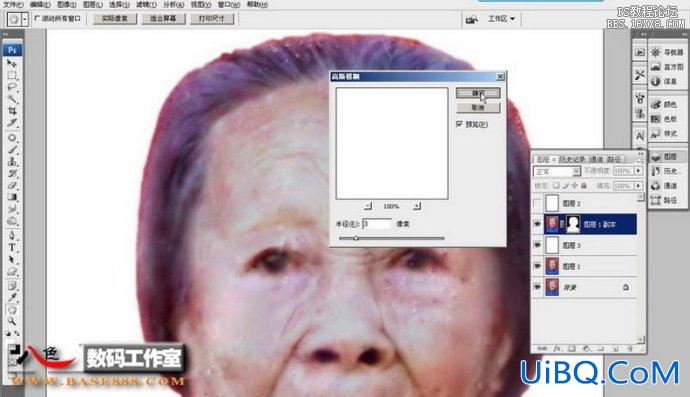Screen dimensions: 690x397
Task: Hide the background layer eye icon
Action: click(537, 287)
